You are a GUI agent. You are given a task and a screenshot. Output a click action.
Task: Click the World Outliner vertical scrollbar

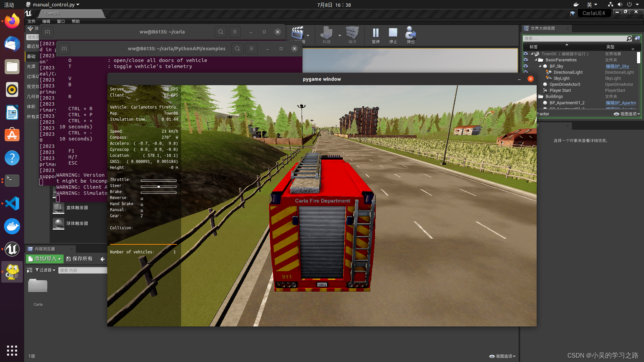[x=638, y=58]
